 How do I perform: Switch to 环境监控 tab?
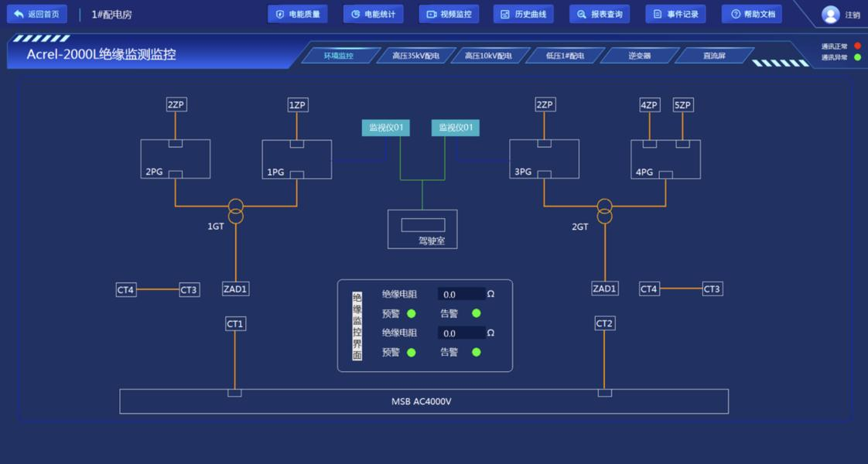point(339,56)
